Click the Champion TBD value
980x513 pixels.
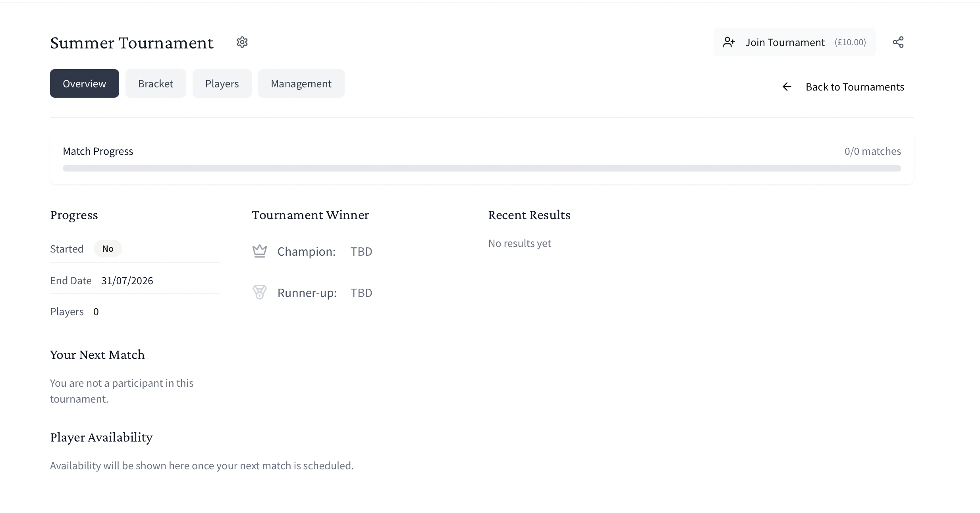(x=361, y=251)
